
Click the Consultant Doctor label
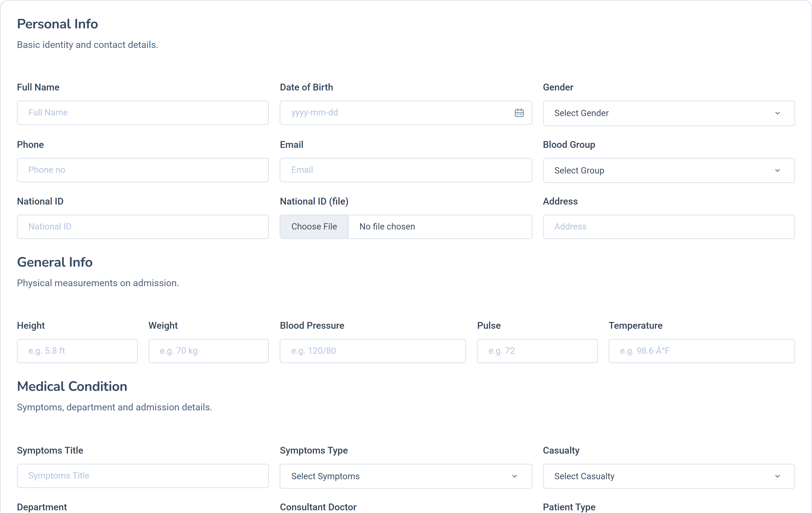tap(318, 507)
